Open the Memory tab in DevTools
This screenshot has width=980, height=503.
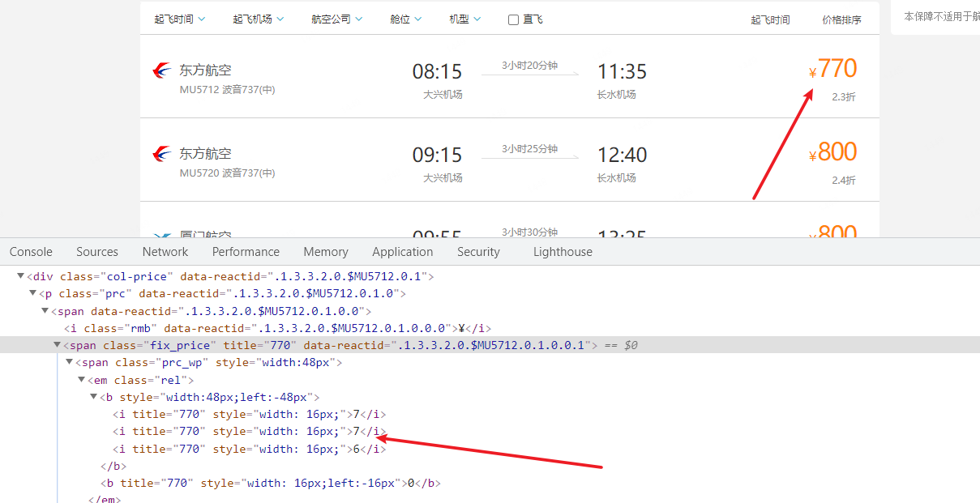click(326, 252)
